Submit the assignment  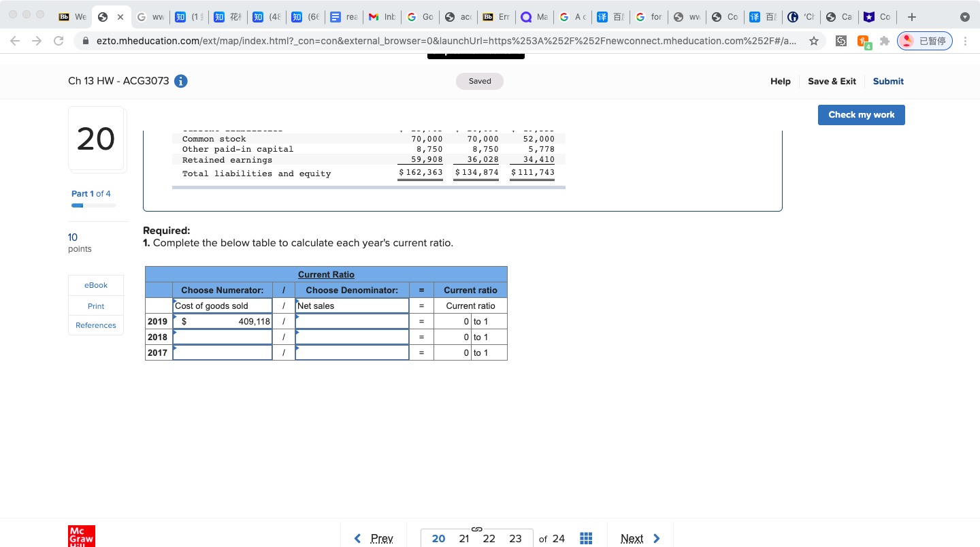[x=888, y=81]
